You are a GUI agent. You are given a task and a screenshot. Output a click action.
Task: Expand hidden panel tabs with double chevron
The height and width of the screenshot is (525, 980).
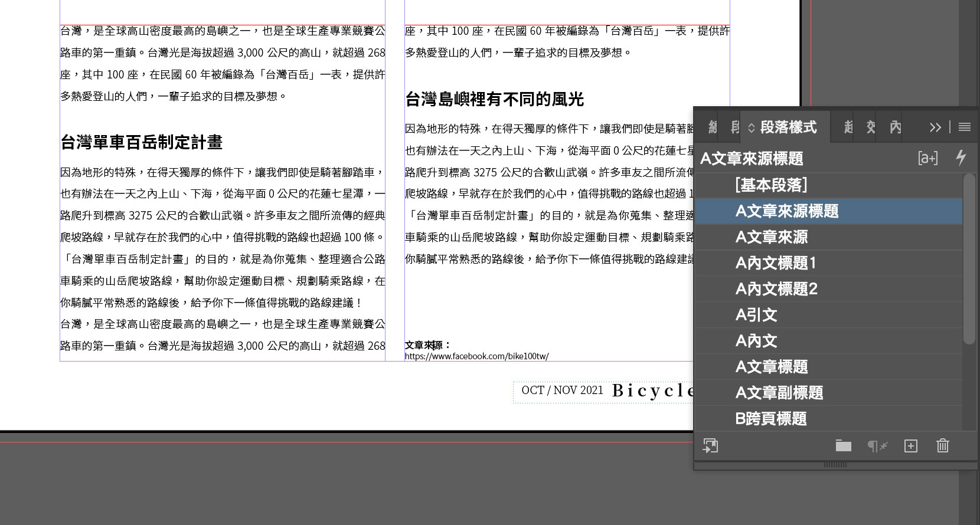point(935,127)
